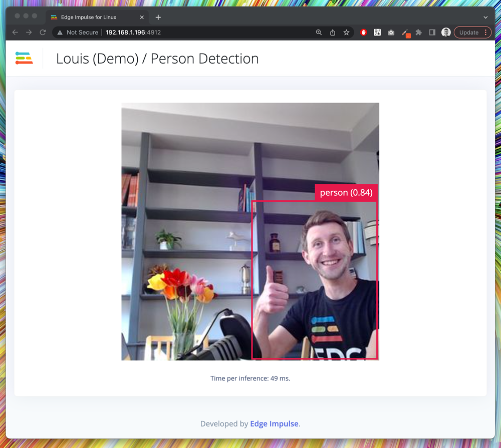Screen dimensions: 501x448
Task: Expand the tab search chevron
Action: click(x=485, y=17)
